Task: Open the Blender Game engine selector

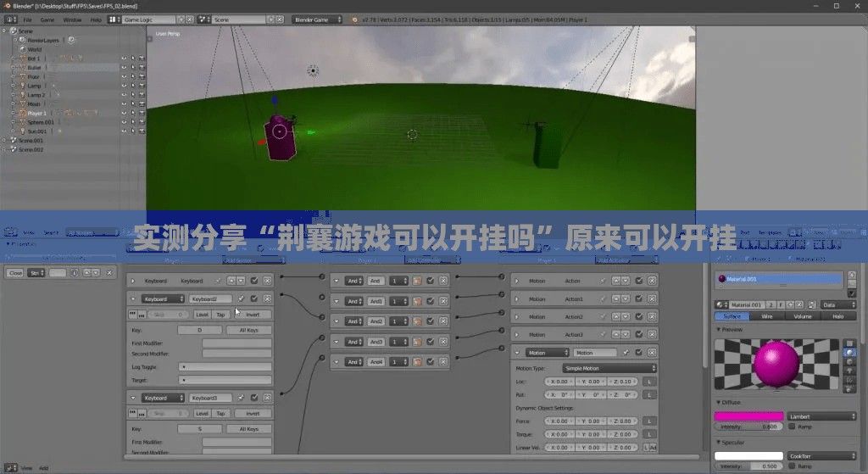Action: tap(318, 20)
